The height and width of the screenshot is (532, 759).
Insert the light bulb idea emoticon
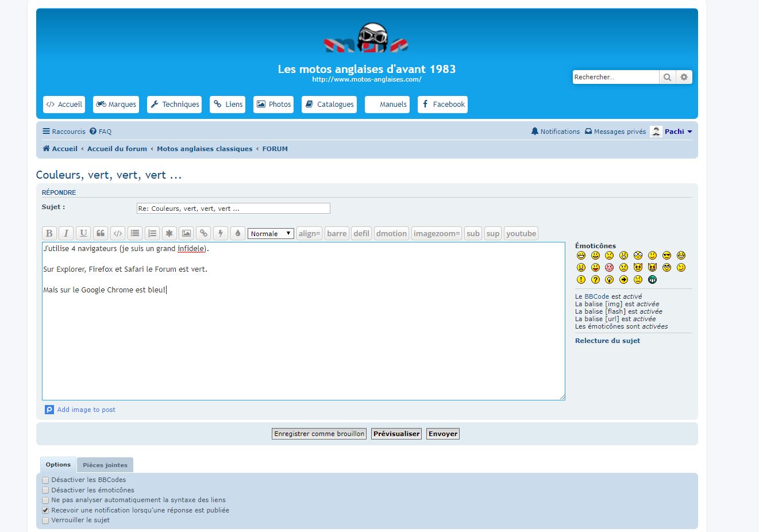click(610, 279)
